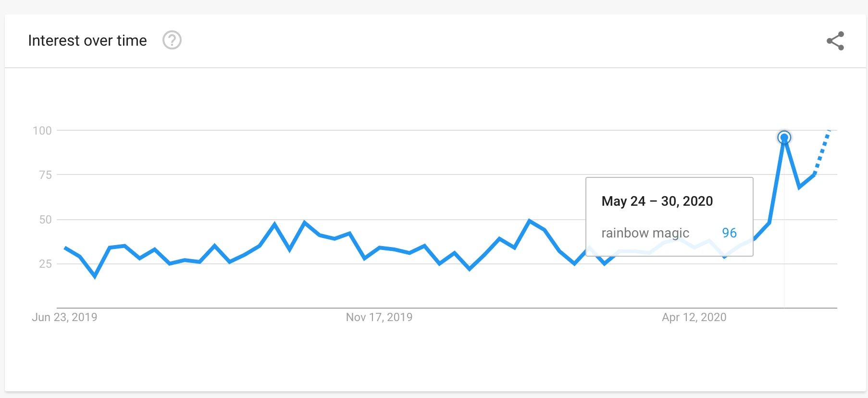Click the value 96 in tooltip
This screenshot has height=398, width=868.
(x=729, y=233)
